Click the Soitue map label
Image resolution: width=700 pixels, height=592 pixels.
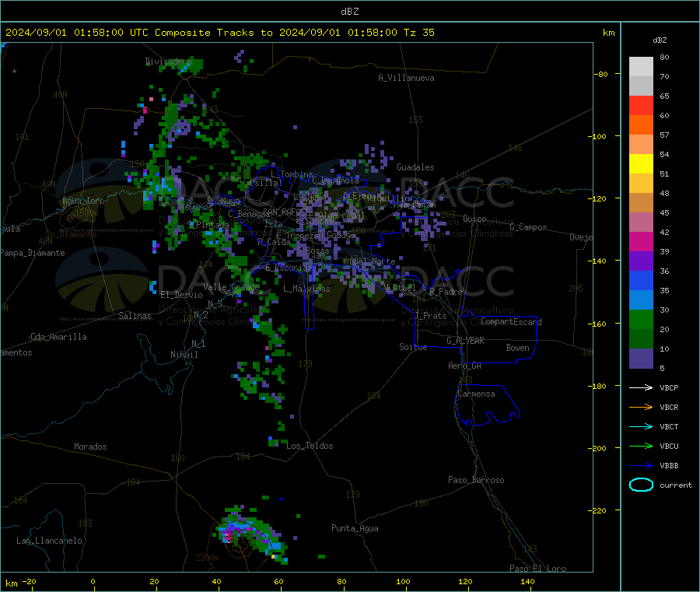(x=413, y=347)
